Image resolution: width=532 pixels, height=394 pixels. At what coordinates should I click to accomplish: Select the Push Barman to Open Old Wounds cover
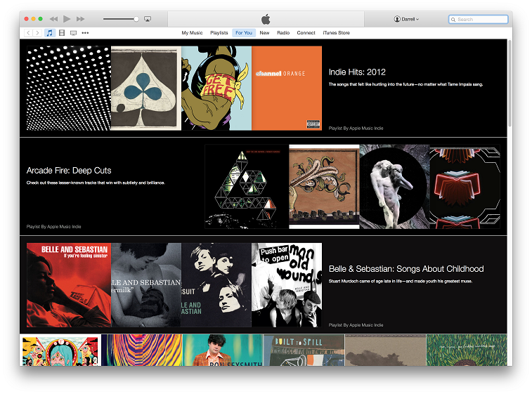tap(287, 285)
